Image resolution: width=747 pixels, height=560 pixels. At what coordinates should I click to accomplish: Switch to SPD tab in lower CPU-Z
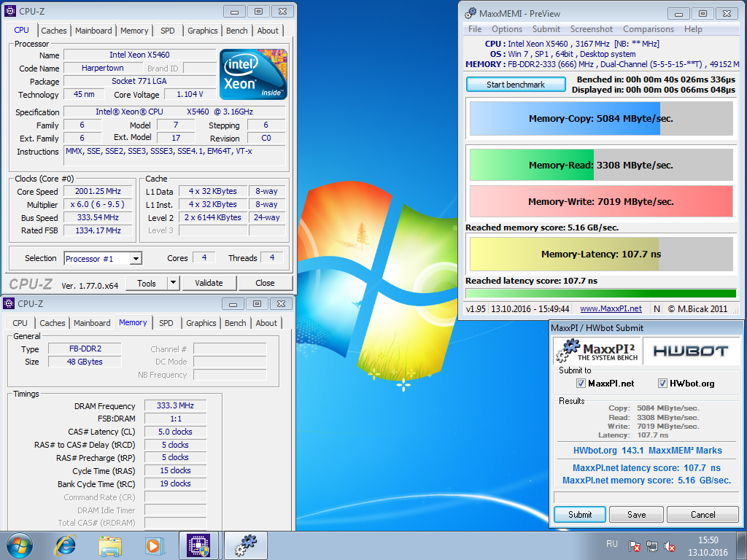point(166,323)
